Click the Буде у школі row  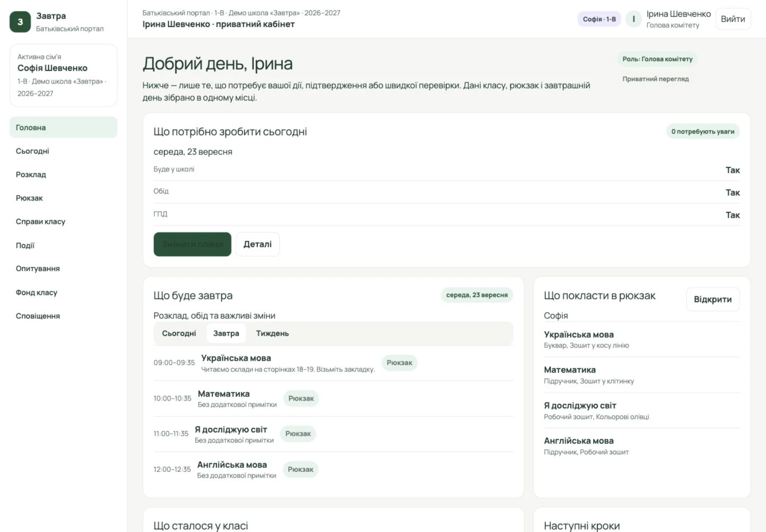(x=447, y=170)
